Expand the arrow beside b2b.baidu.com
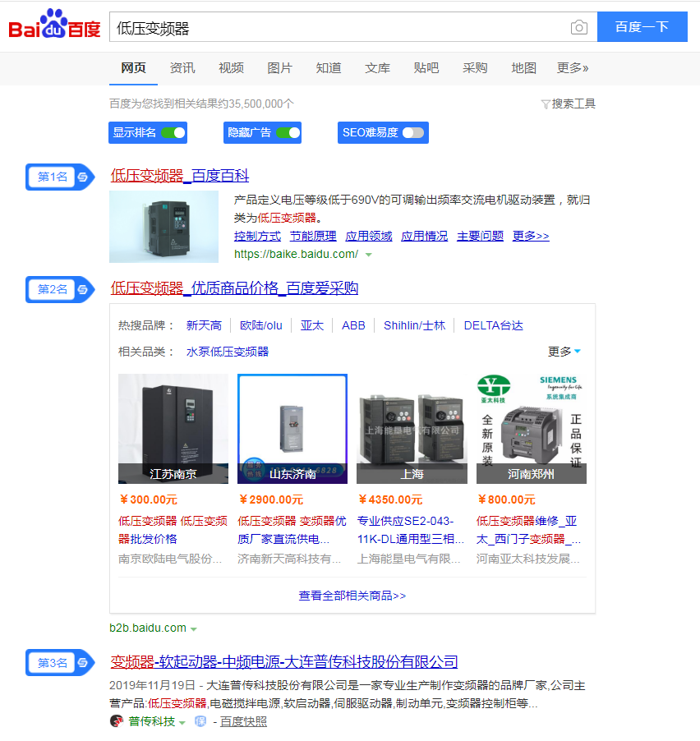Screen dimensions: 700x741 coord(193,629)
